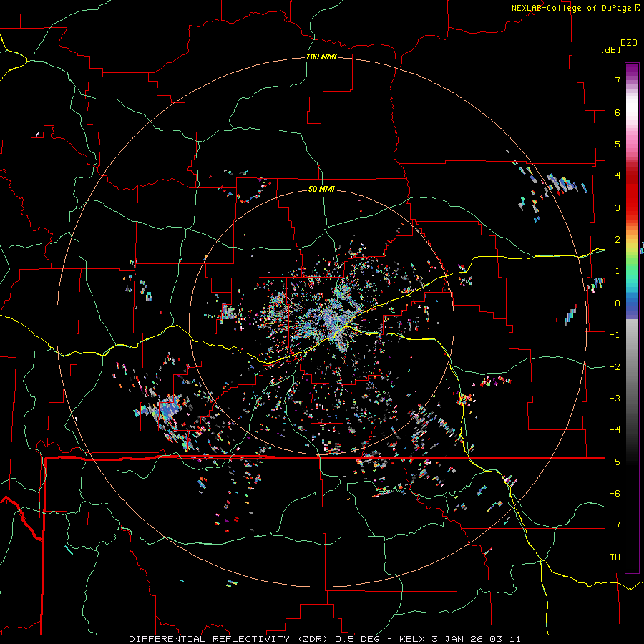Click the 7 value on the color scale
Screen dimensions: 644x644
[618, 80]
